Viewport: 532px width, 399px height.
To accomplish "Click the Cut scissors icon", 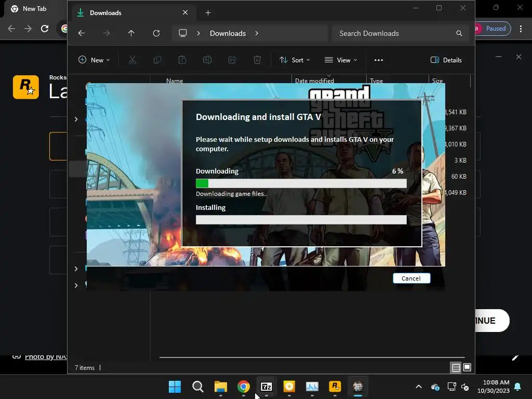I will pyautogui.click(x=132, y=60).
